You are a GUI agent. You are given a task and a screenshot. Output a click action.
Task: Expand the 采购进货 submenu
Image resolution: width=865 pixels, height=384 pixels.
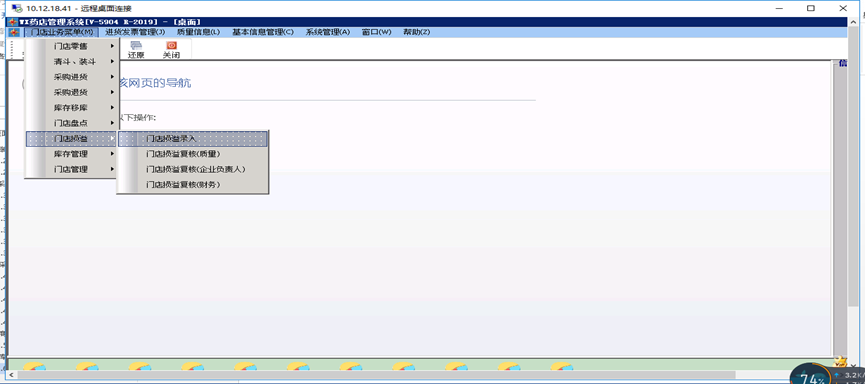(72, 77)
